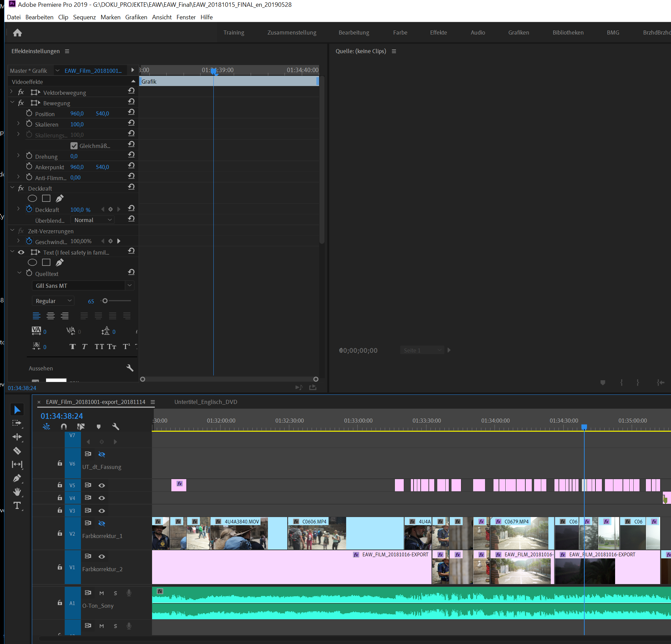Mute track A1 O-Ton_Sony
Image resolution: width=671 pixels, height=644 pixels.
pos(102,593)
